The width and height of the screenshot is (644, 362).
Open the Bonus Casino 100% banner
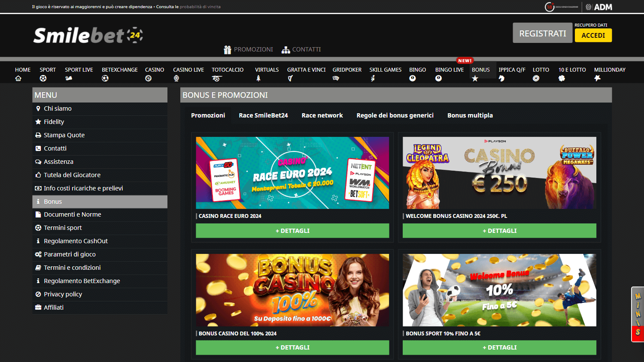(x=292, y=290)
